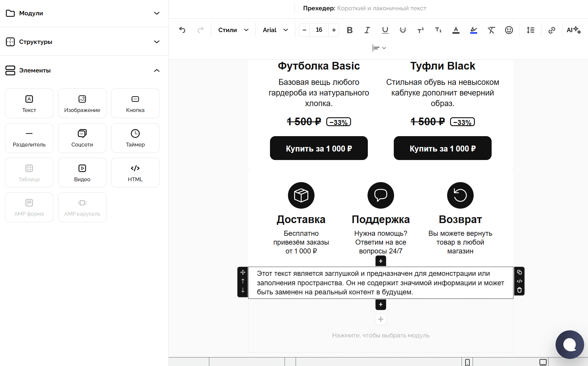The width and height of the screenshot is (588, 366).
Task: Add element below the text block
Action: (x=381, y=304)
